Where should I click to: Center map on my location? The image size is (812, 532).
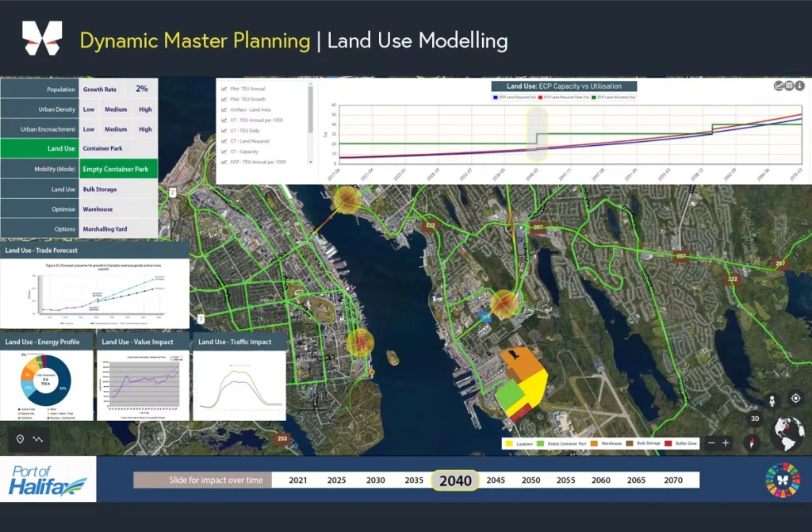[795, 398]
